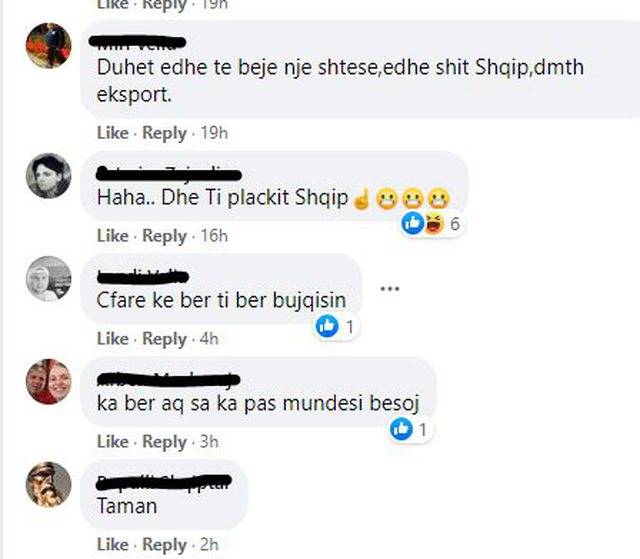The height and width of the screenshot is (559, 640).
Task: Click the thumbs-up reaction on 'Cfare ke ber' comment
Action: coord(327,326)
